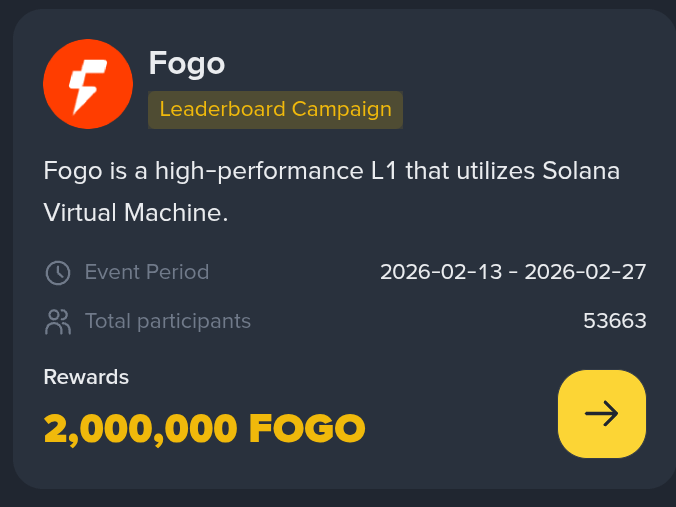This screenshot has height=507, width=676.
Task: Click the yellow FOGO token ticker
Action: (x=306, y=429)
